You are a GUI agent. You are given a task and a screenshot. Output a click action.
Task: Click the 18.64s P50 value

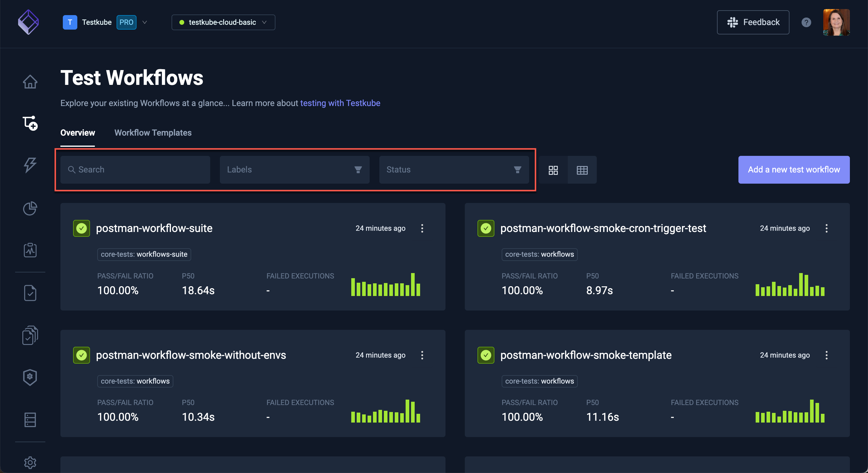pyautogui.click(x=198, y=290)
